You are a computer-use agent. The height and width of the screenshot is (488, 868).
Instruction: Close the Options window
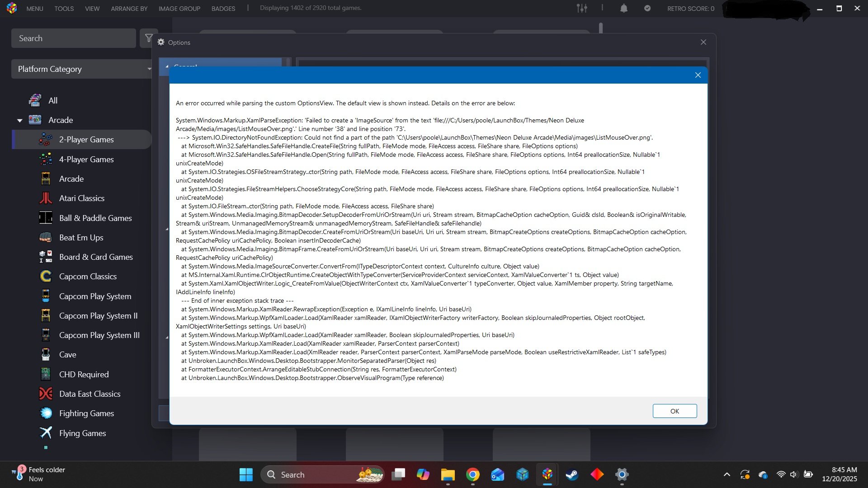(703, 42)
